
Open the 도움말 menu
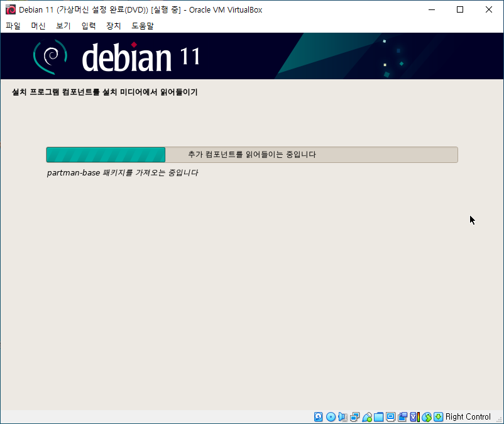coord(143,26)
